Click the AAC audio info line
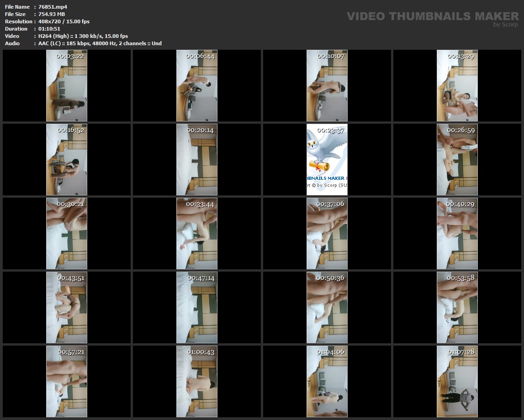The image size is (524, 420). click(100, 43)
